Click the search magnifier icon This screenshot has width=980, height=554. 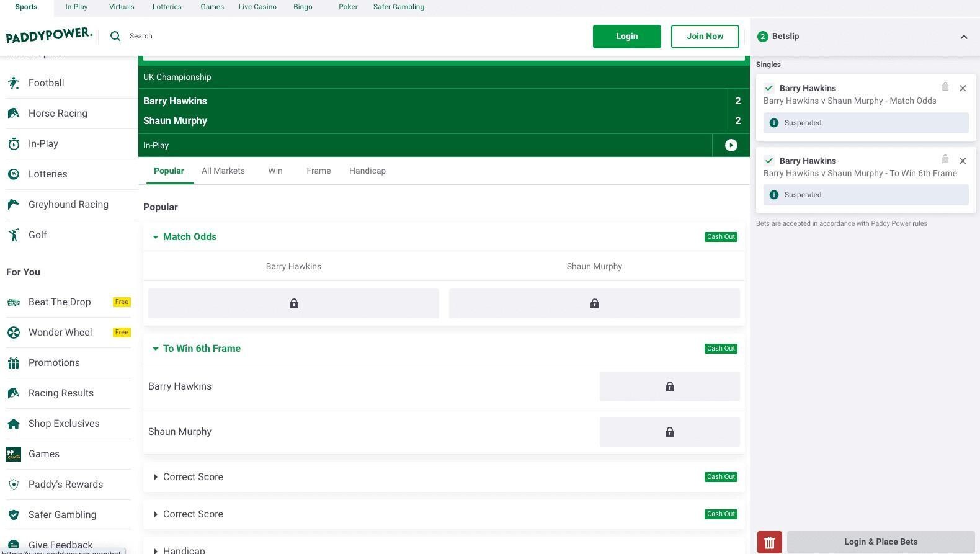click(115, 36)
